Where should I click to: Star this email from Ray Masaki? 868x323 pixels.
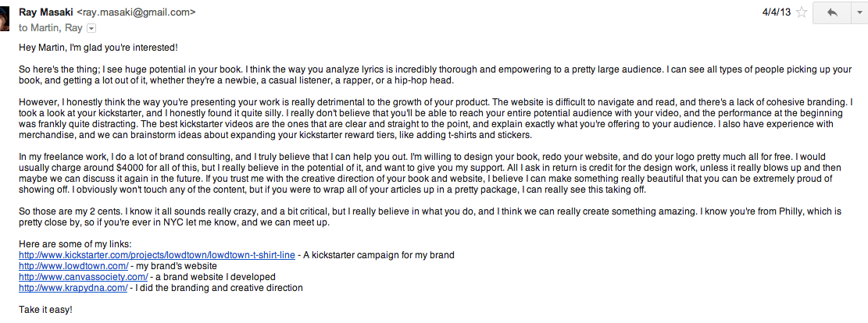click(x=801, y=12)
